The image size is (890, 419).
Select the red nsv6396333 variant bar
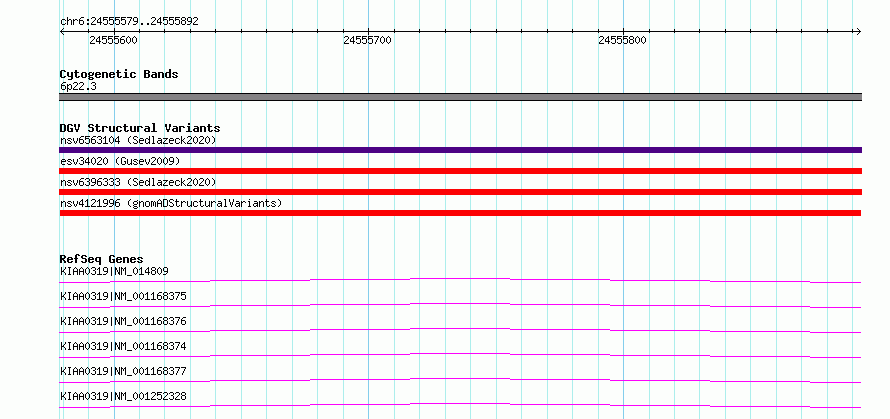click(460, 192)
